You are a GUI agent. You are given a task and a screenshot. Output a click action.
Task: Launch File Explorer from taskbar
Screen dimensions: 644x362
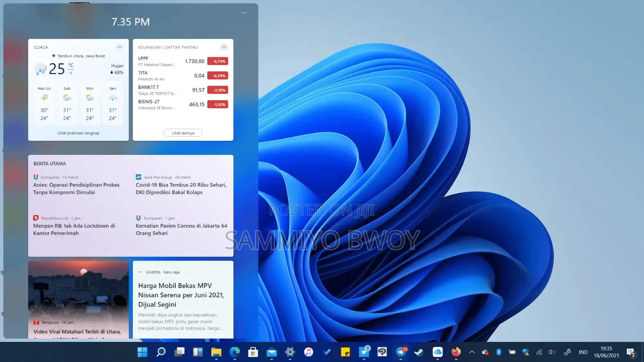tap(216, 352)
